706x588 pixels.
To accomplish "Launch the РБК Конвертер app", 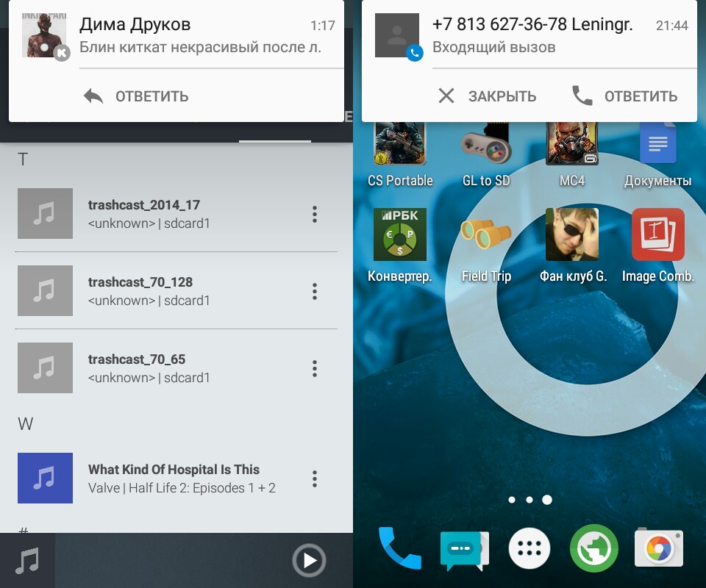I will click(x=400, y=234).
